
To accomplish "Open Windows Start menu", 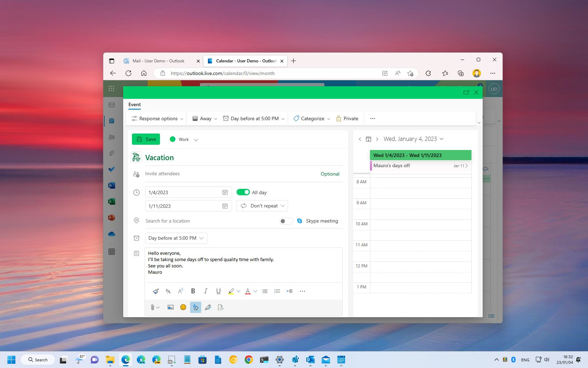I will click(12, 360).
